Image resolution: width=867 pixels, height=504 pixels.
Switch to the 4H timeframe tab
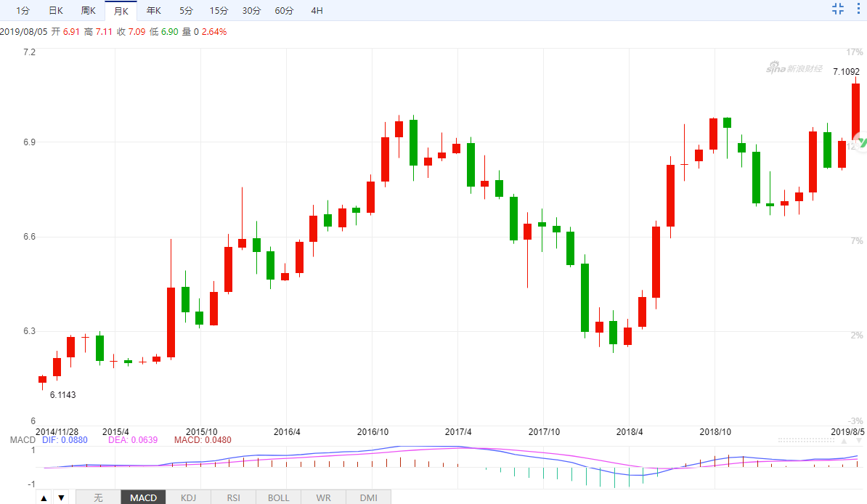pos(317,10)
